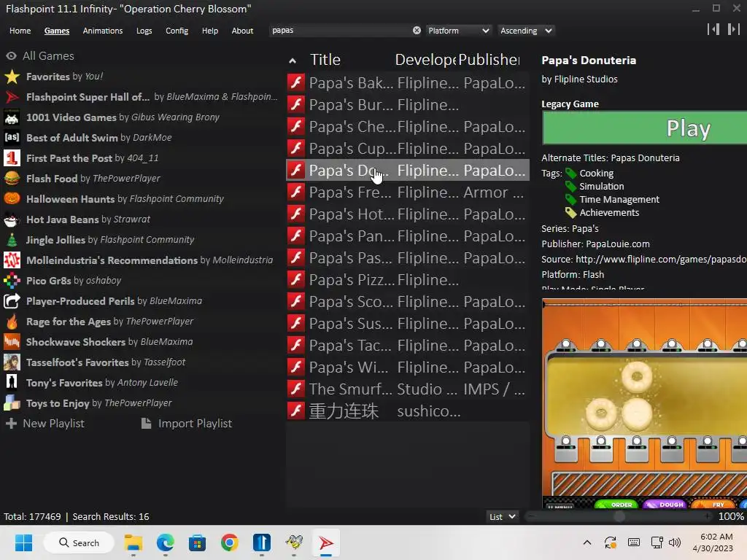This screenshot has height=560, width=747.
Task: Select Tony's Favorites playlist icon
Action: click(12, 383)
